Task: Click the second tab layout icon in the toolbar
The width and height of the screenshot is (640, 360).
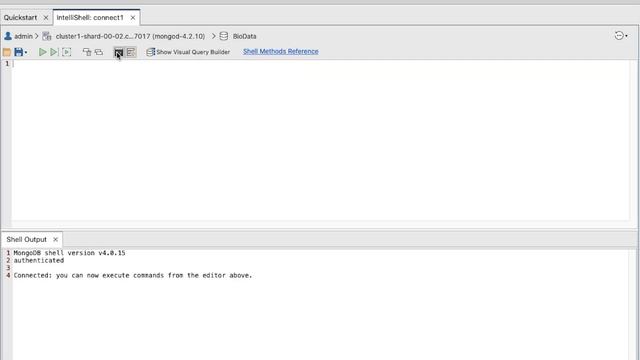Action: pos(99,52)
